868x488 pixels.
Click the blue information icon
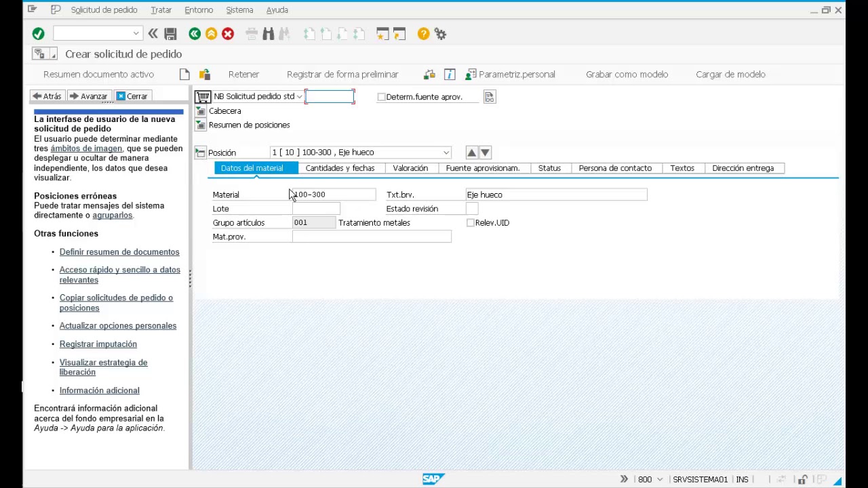click(x=449, y=75)
